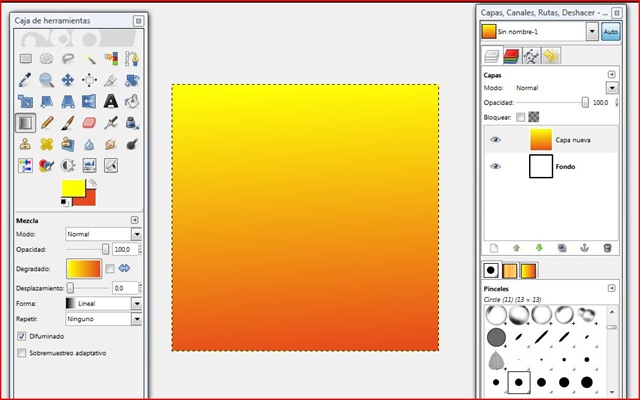Switch to the Deshacer undo history tab
This screenshot has height=400, width=640.
(551, 56)
